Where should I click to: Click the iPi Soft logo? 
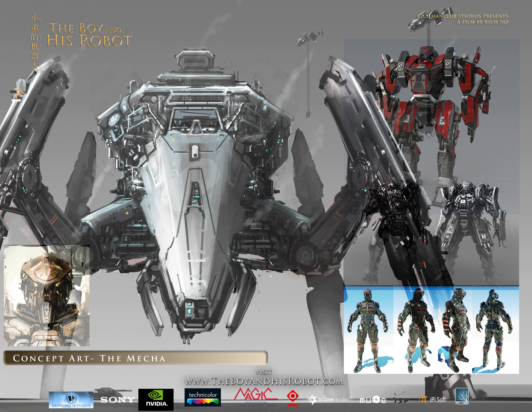pos(434,399)
